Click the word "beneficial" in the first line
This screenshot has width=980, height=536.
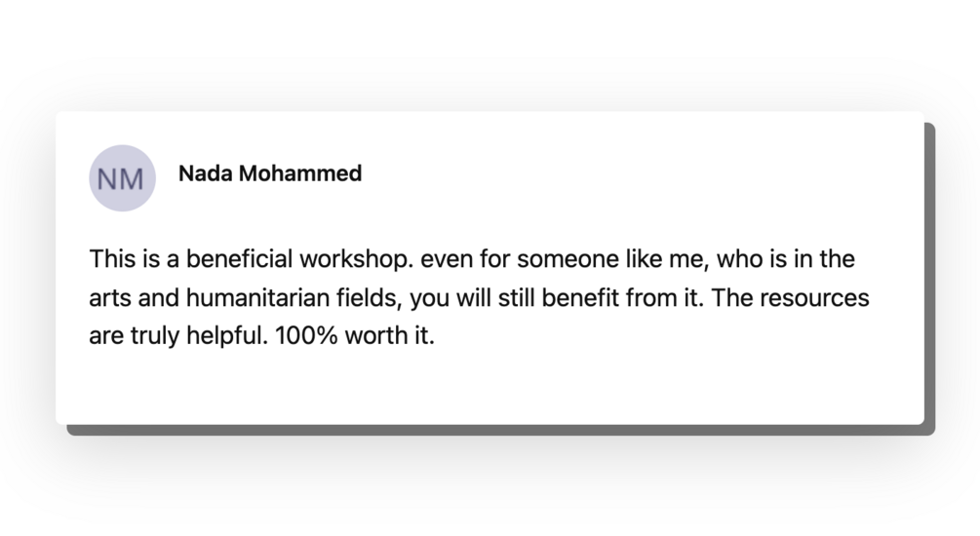point(239,259)
